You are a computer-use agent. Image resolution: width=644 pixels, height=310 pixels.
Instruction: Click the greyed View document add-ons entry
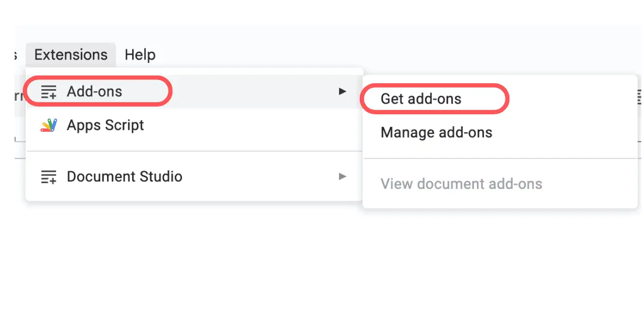pyautogui.click(x=461, y=184)
